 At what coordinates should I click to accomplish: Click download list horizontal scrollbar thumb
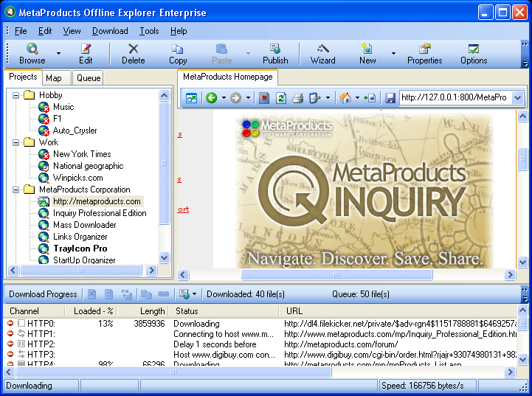(173, 372)
